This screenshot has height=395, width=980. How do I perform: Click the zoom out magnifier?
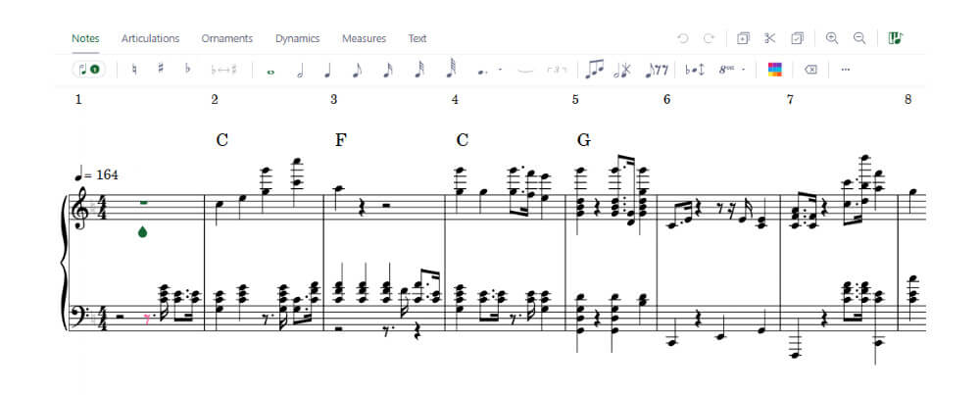pos(860,38)
